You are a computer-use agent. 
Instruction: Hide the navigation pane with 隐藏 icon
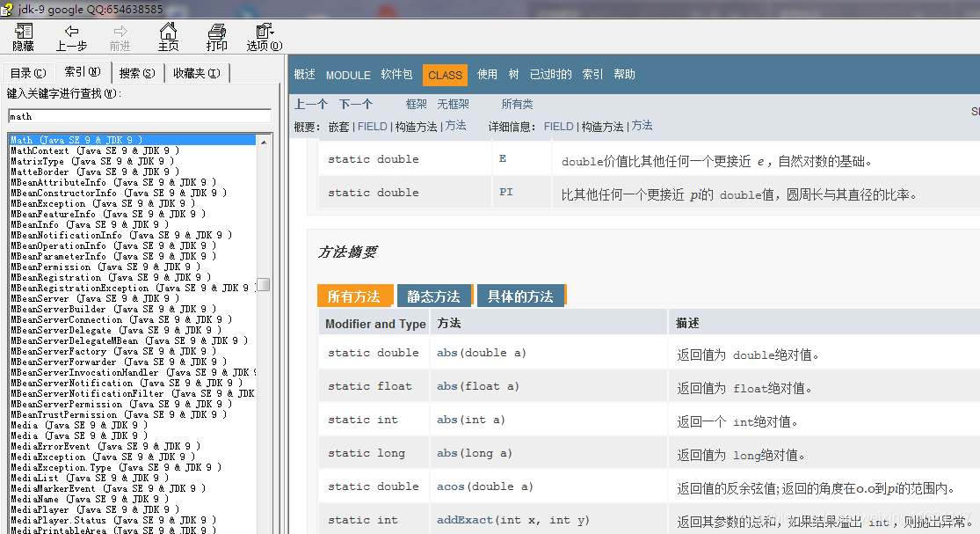(23, 37)
